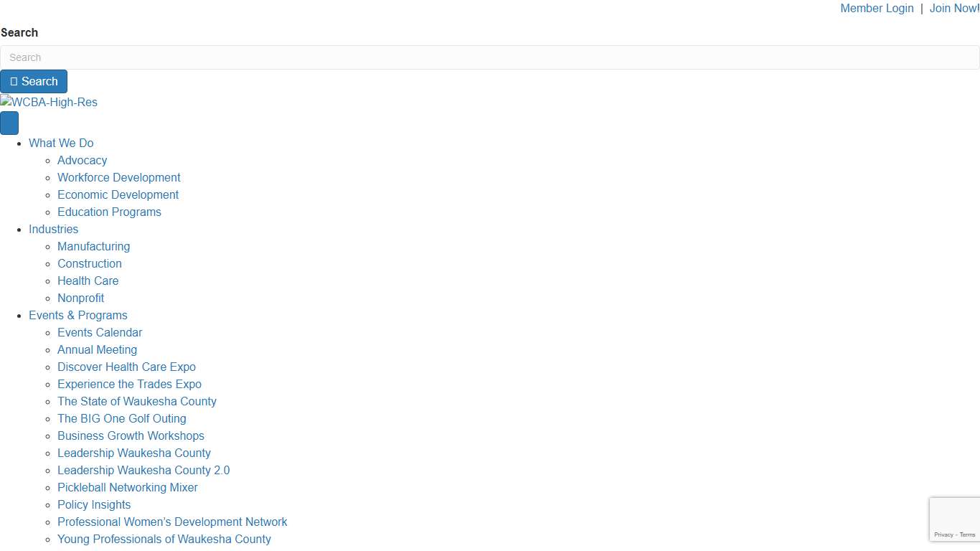
Task: View the Events Calendar
Action: (100, 333)
